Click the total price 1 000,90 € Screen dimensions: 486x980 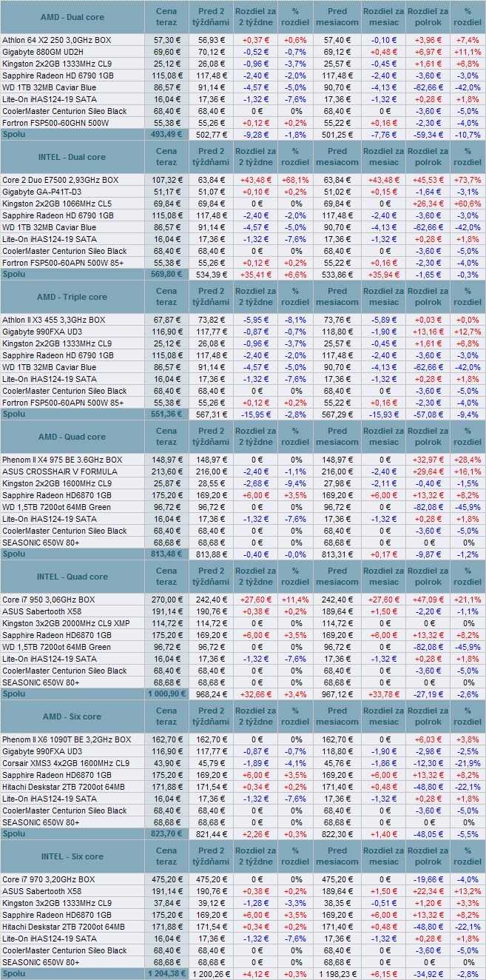point(166,694)
